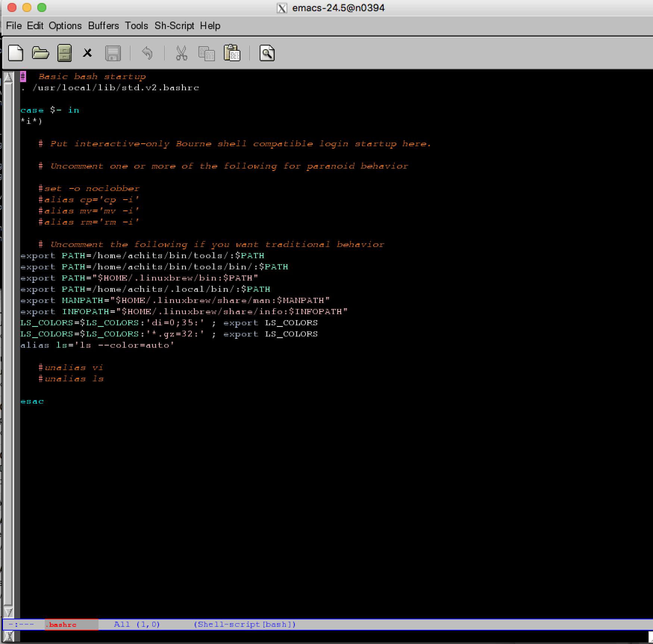Open the Options menu

point(65,26)
